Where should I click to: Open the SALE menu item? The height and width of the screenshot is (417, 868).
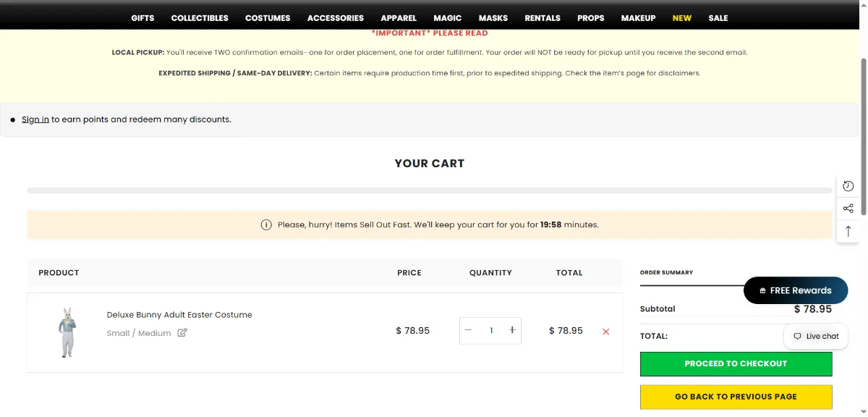pos(718,18)
